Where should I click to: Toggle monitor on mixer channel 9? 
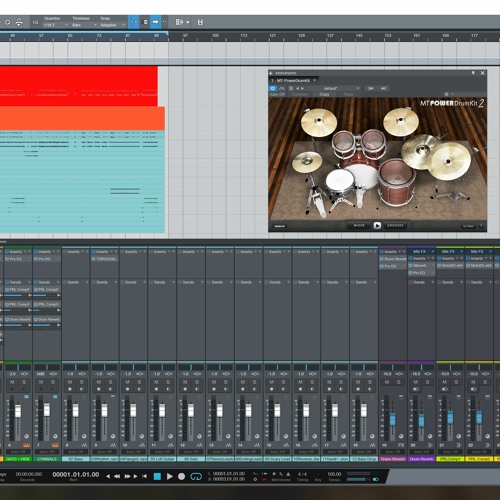pyautogui.click(x=110, y=389)
